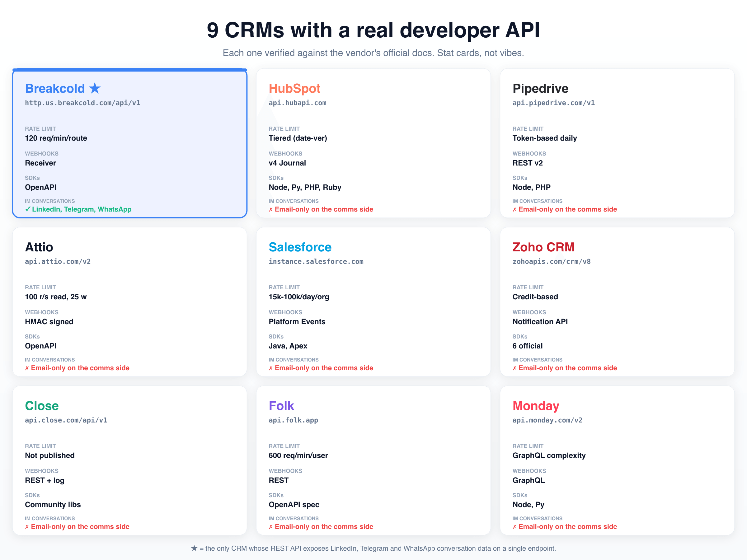The width and height of the screenshot is (747, 560).
Task: Click the api.attio.com/v2 endpoint text
Action: click(58, 262)
